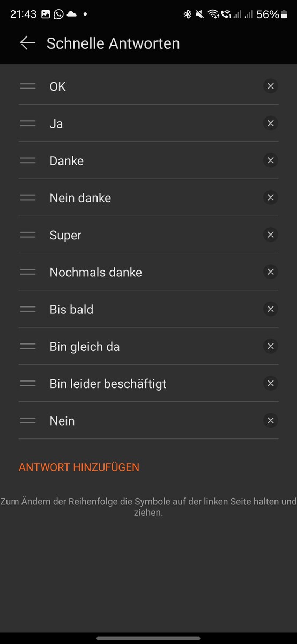Tap ANTWORT HINZUFÜGEN to add reply
This screenshot has height=644, width=297.
tap(79, 467)
